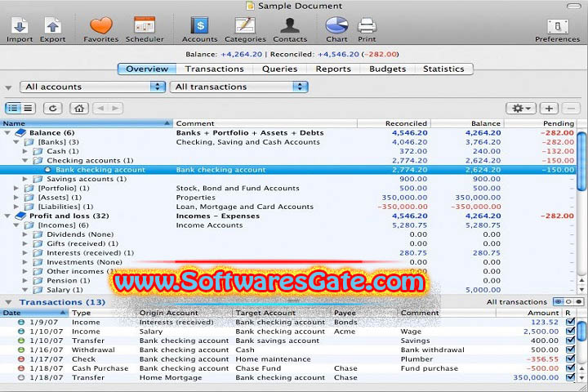The height and width of the screenshot is (392, 588).
Task: Select the Bank checking account row
Action: point(288,170)
